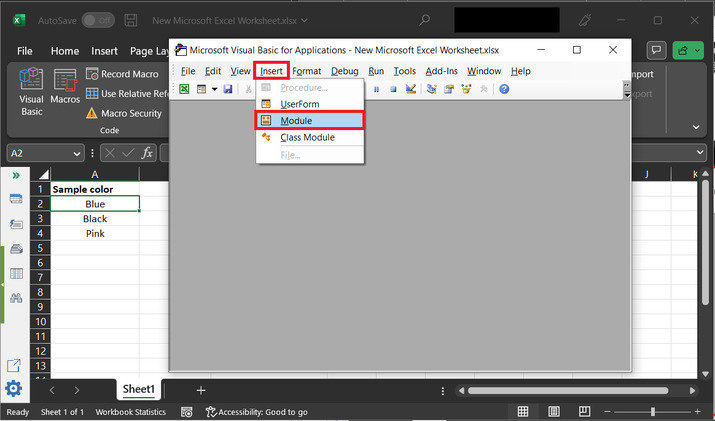Viewport: 715px width, 421px height.
Task: Choose Class Module from the Insert menu
Action: [x=310, y=137]
